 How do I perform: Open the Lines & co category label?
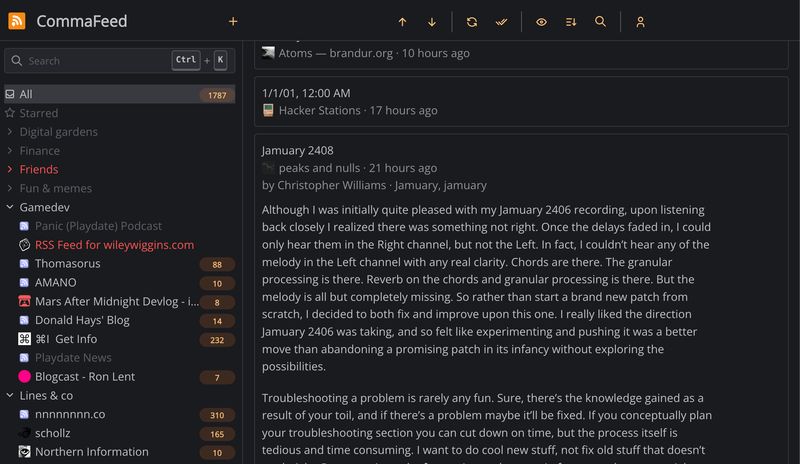(x=46, y=395)
